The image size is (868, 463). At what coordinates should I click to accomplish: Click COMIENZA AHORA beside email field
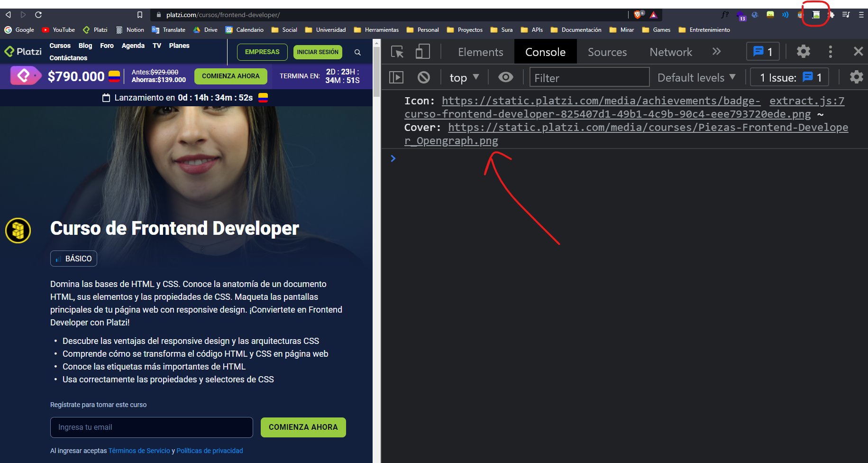(x=303, y=427)
